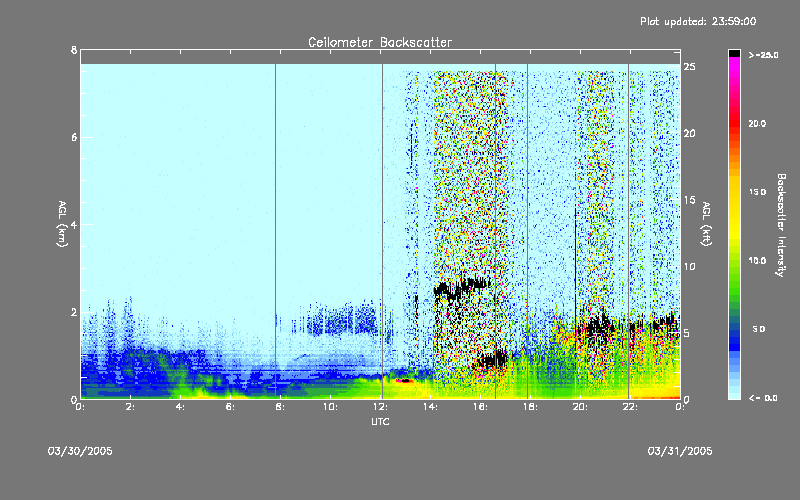Click the "22:" hour tick label
The image size is (800, 500).
pyautogui.click(x=630, y=407)
